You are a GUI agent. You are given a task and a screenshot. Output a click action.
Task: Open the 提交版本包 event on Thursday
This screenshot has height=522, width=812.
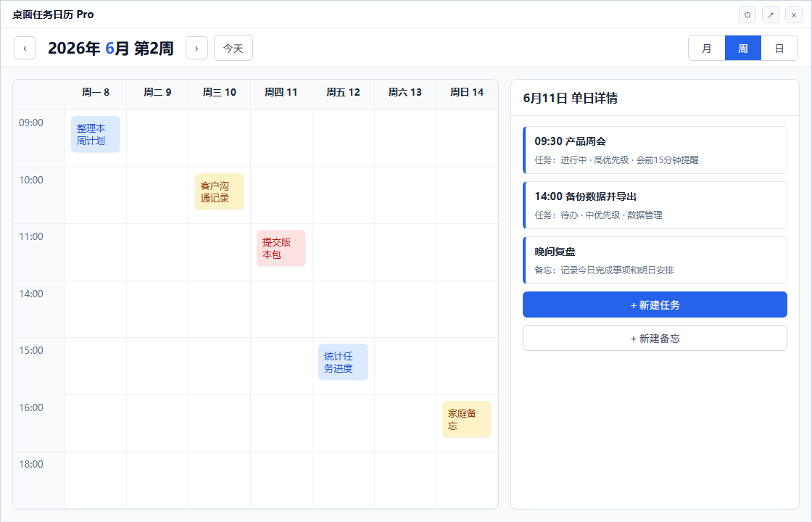pyautogui.click(x=281, y=248)
